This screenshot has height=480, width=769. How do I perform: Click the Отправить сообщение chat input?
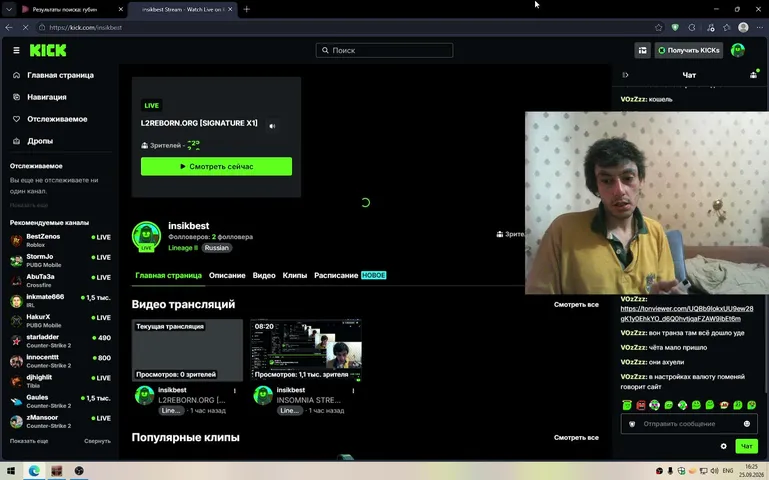click(x=689, y=424)
